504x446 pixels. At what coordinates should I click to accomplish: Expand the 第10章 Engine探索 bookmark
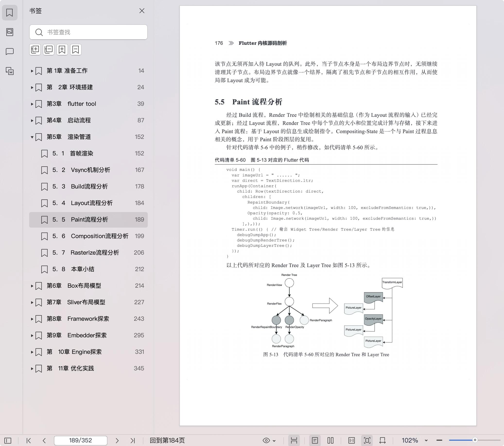32,352
